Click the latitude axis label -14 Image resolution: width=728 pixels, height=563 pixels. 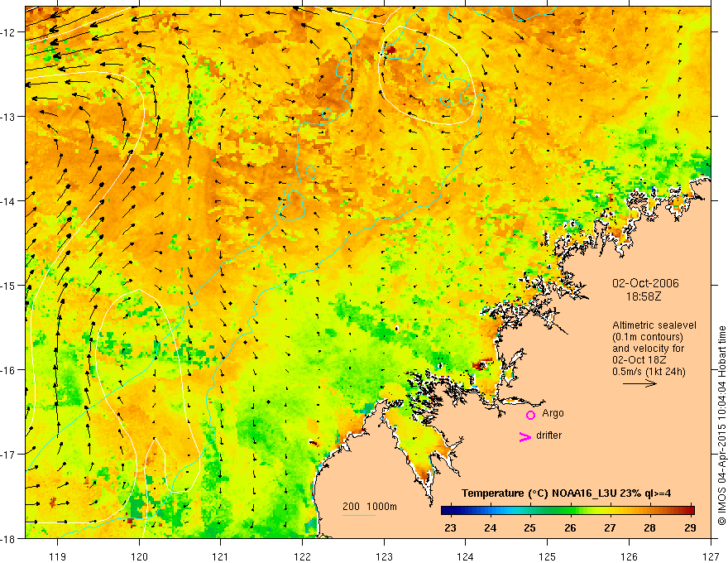(9, 201)
